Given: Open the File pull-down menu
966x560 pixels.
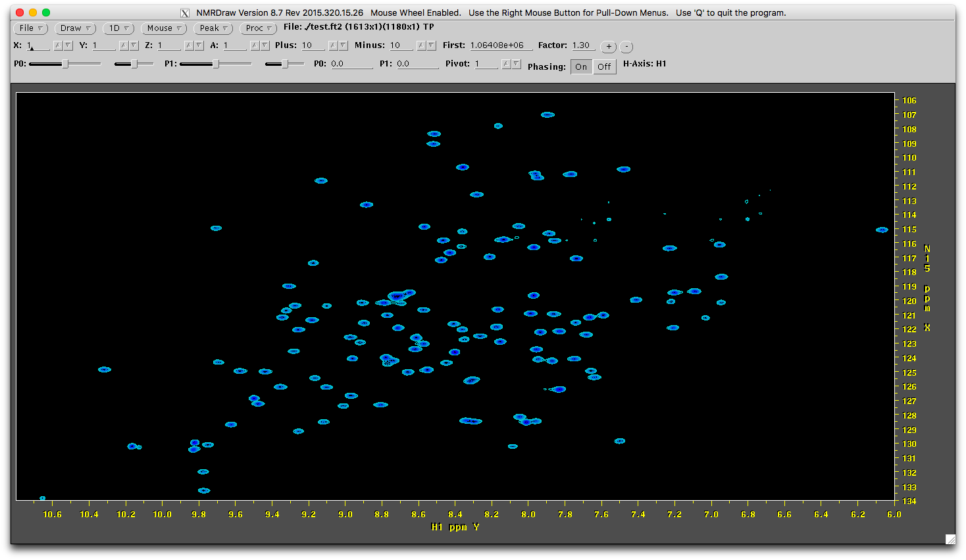Looking at the screenshot, I should pyautogui.click(x=31, y=28).
